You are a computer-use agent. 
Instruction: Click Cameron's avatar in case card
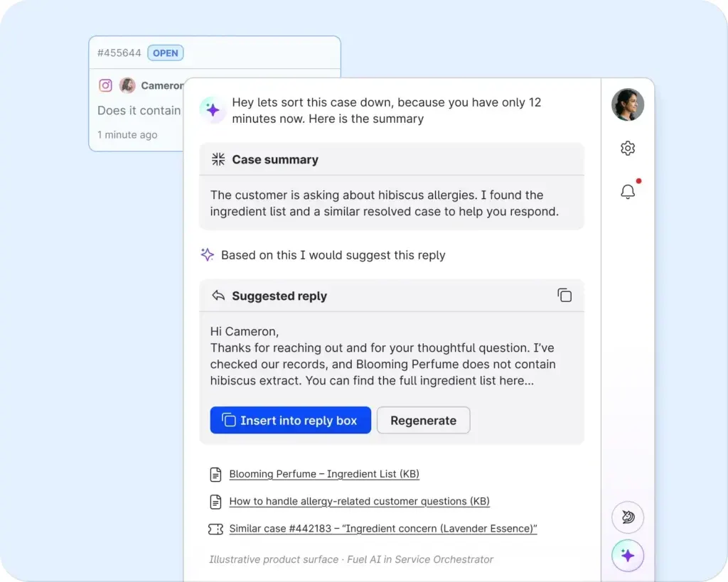[x=127, y=85]
